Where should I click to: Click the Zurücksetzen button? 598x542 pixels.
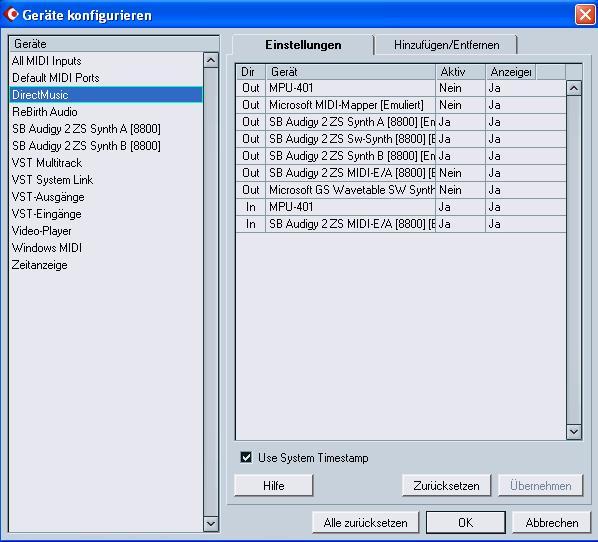tap(446, 486)
